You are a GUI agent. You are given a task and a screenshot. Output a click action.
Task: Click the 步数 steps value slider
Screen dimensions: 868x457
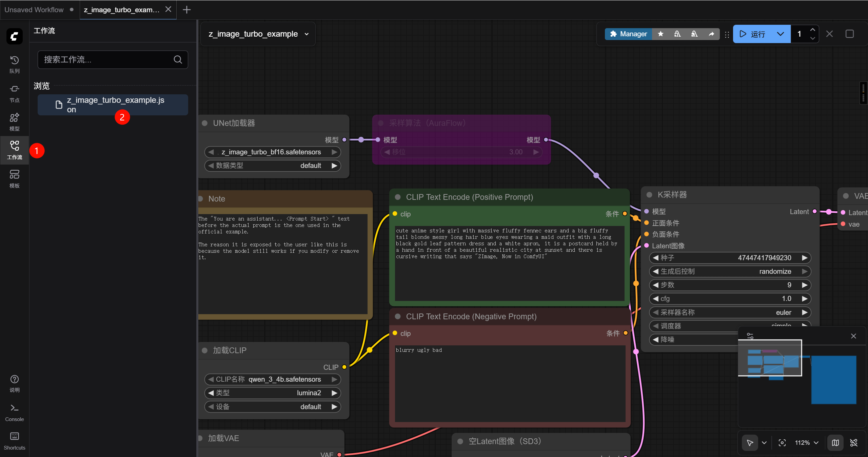pos(730,285)
